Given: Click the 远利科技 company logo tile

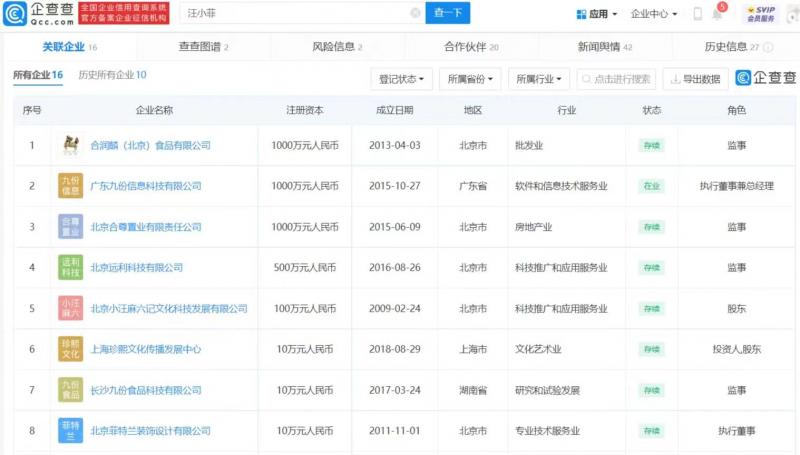Looking at the screenshot, I should tap(70, 267).
